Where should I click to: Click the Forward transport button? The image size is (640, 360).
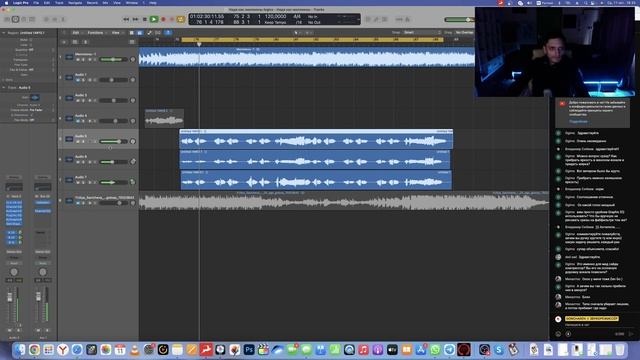coord(136,19)
